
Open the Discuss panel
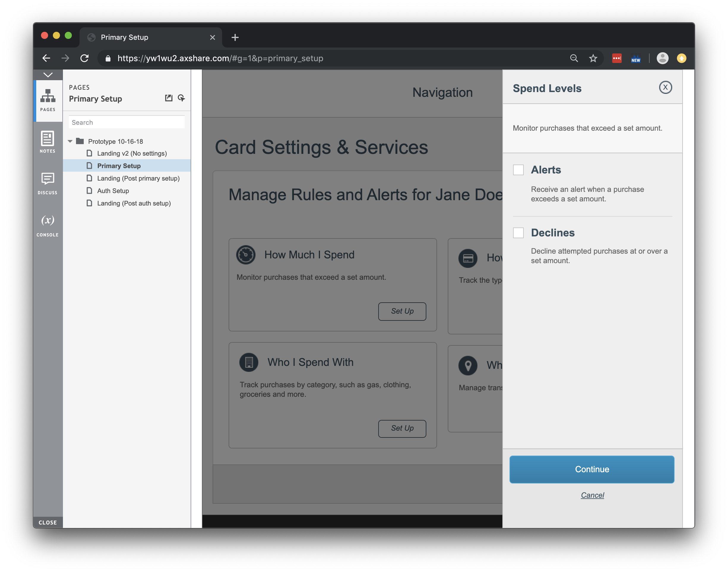coord(48,184)
